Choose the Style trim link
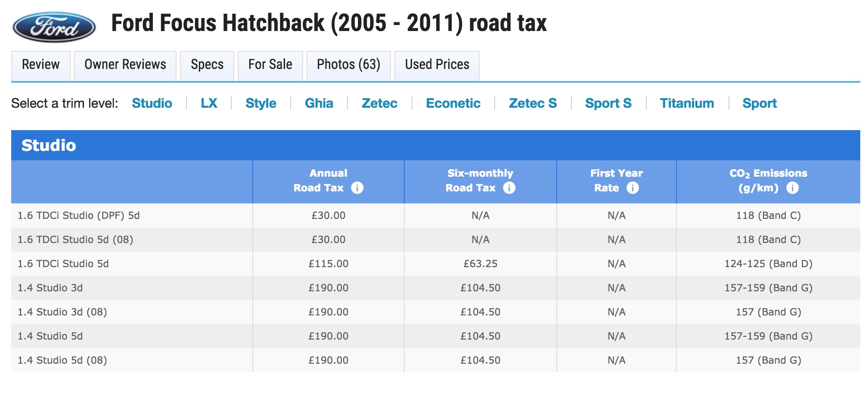 (260, 103)
